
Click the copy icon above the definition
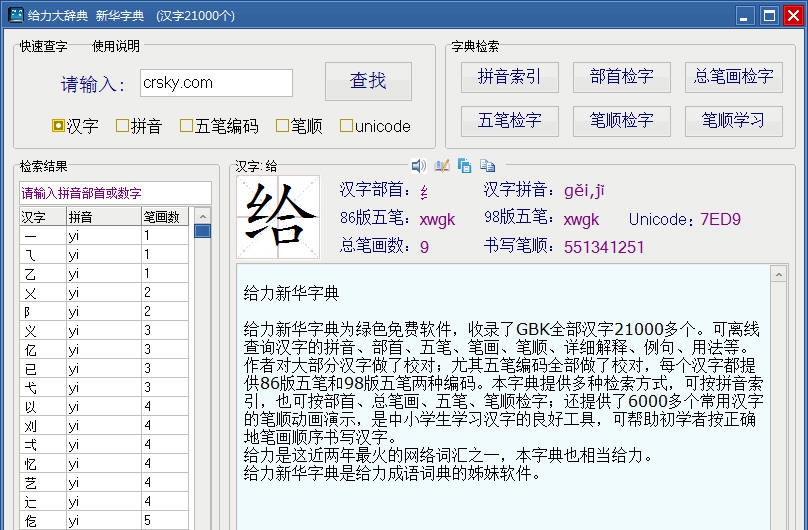(x=465, y=166)
